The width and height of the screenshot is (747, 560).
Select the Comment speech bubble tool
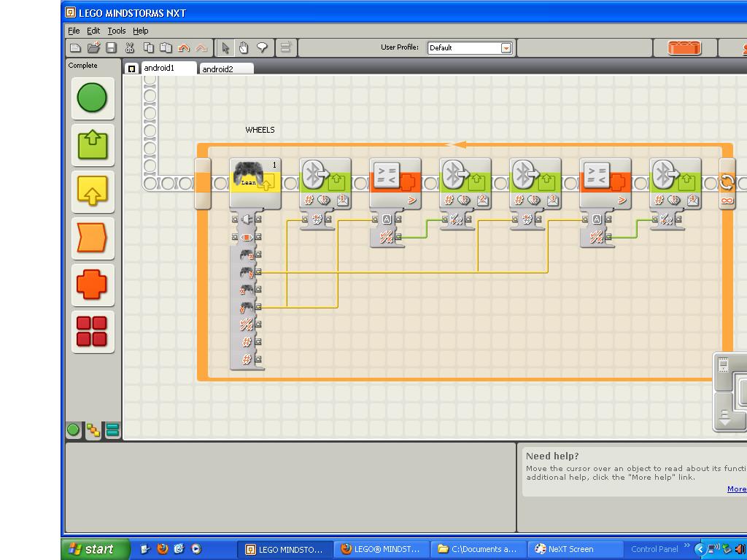(x=262, y=48)
